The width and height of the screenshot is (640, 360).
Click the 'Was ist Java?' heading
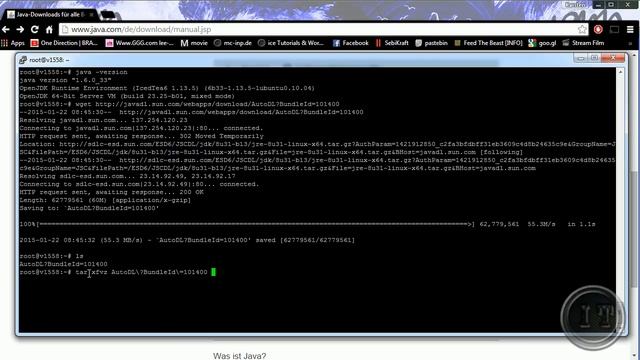pos(240,356)
